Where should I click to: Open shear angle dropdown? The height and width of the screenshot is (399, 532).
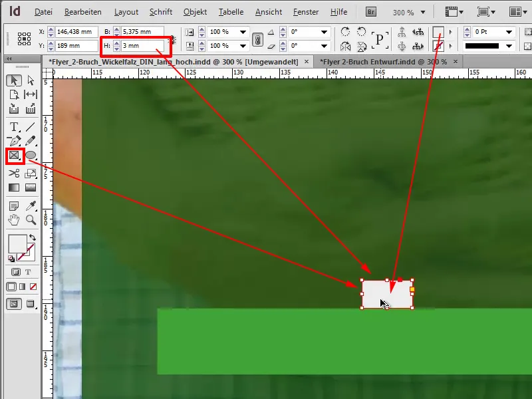point(324,46)
